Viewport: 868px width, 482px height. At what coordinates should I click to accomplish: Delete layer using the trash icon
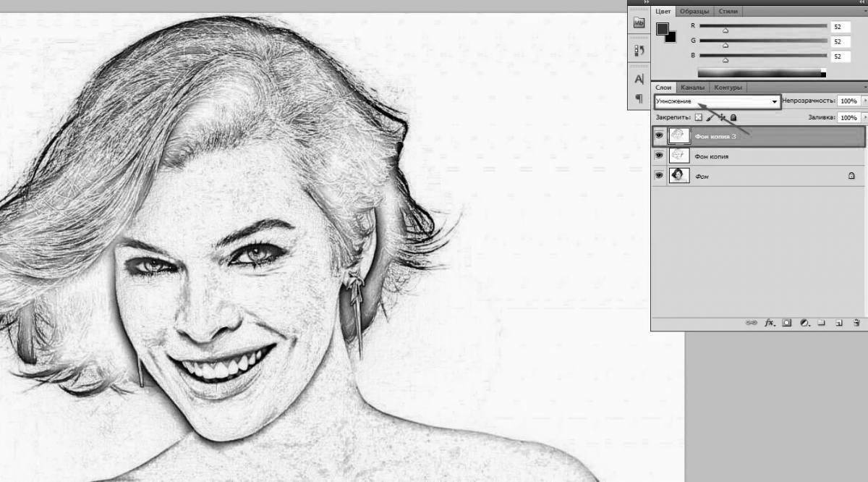(856, 324)
